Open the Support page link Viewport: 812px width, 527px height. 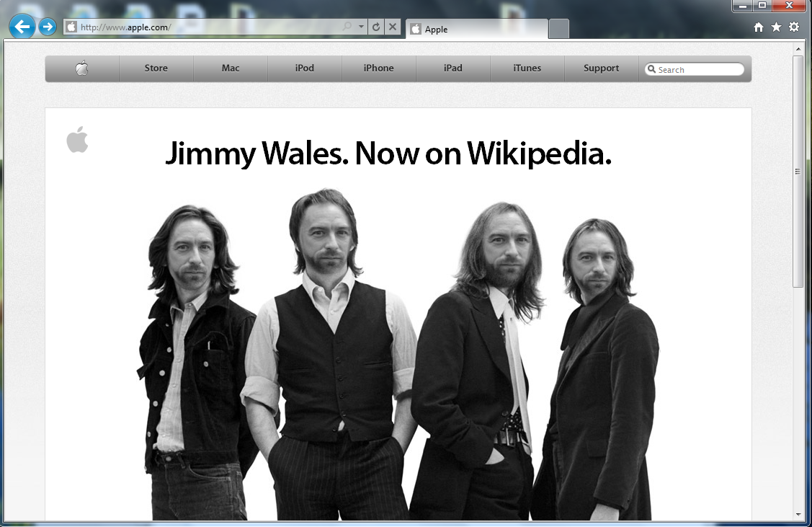coord(601,68)
